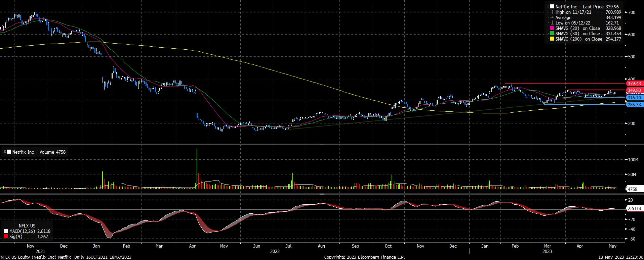Click the '2021' year label on axis
The width and height of the screenshot is (644, 260).
click(x=40, y=251)
